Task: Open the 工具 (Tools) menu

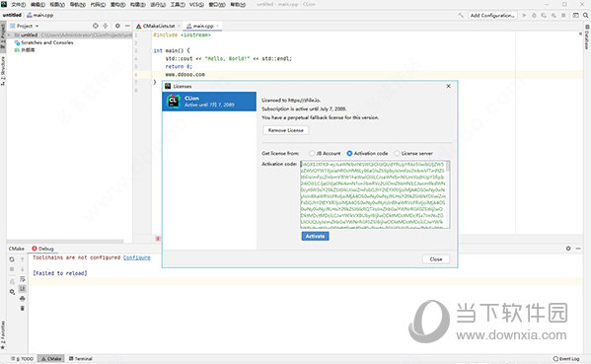Action: (x=178, y=5)
